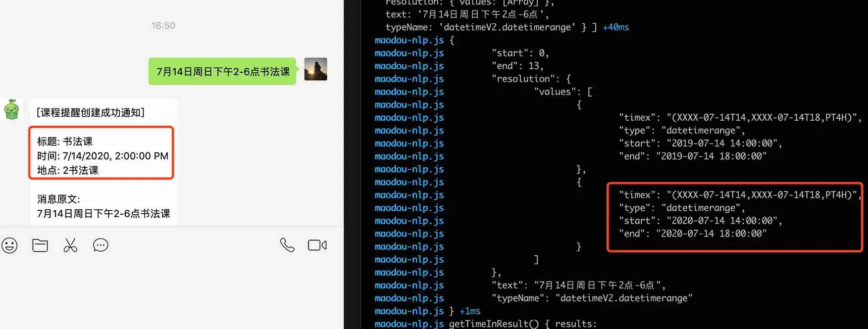Click the 标题: 书法课 line

point(65,142)
